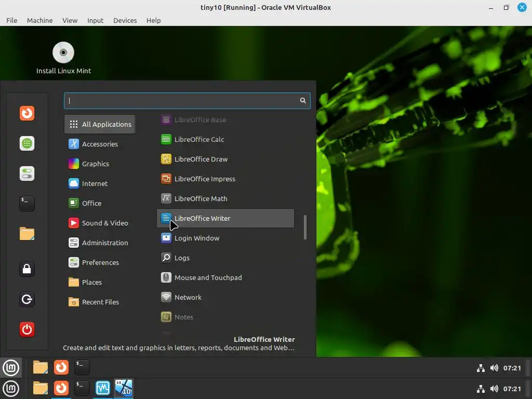Open the VirtualBox View menu

click(x=70, y=20)
